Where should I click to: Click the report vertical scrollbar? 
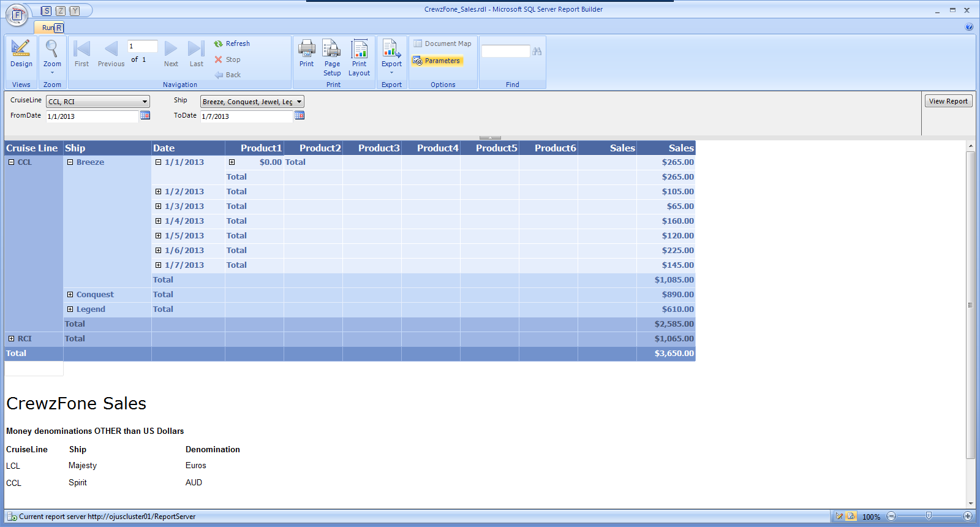click(x=970, y=305)
